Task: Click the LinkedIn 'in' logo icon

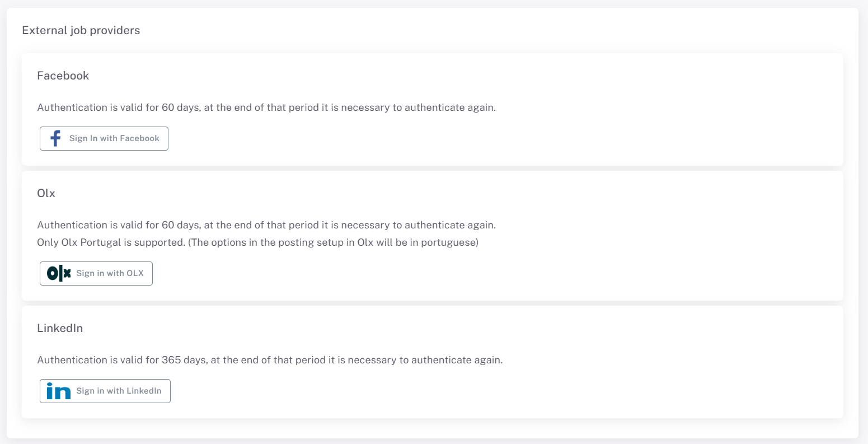Action: click(58, 391)
